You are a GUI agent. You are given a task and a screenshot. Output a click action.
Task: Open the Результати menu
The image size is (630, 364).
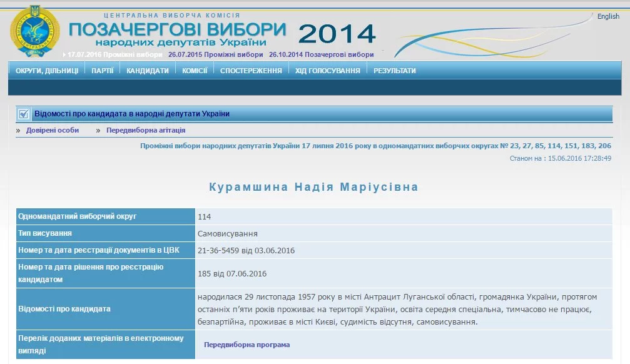[395, 71]
